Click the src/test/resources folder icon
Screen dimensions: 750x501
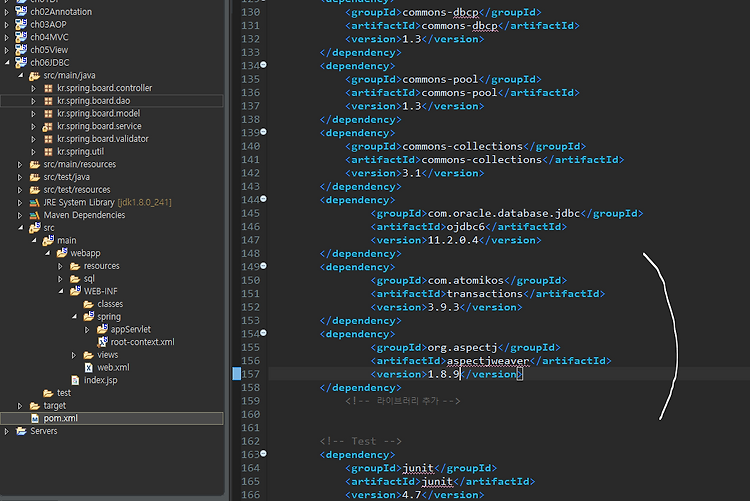[x=34, y=190]
